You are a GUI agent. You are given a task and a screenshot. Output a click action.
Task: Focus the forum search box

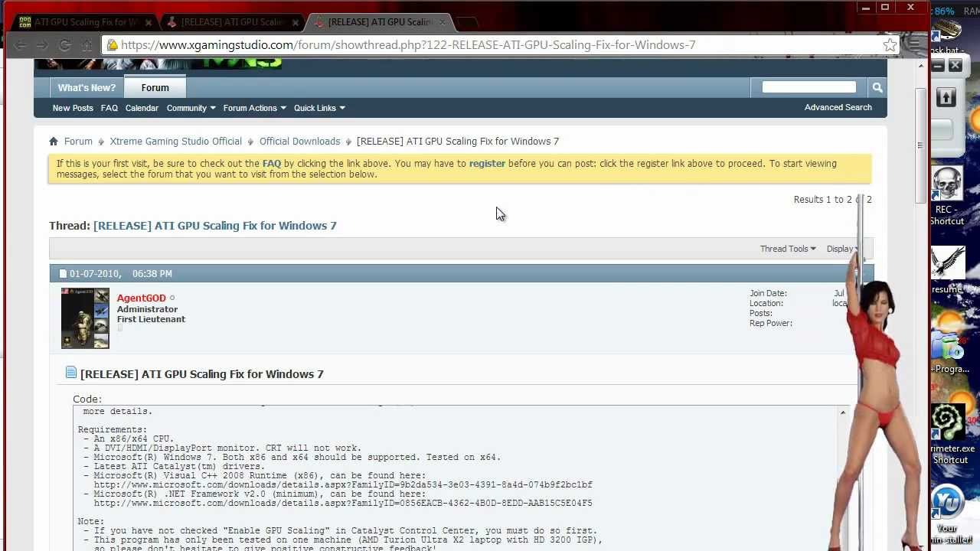[808, 87]
